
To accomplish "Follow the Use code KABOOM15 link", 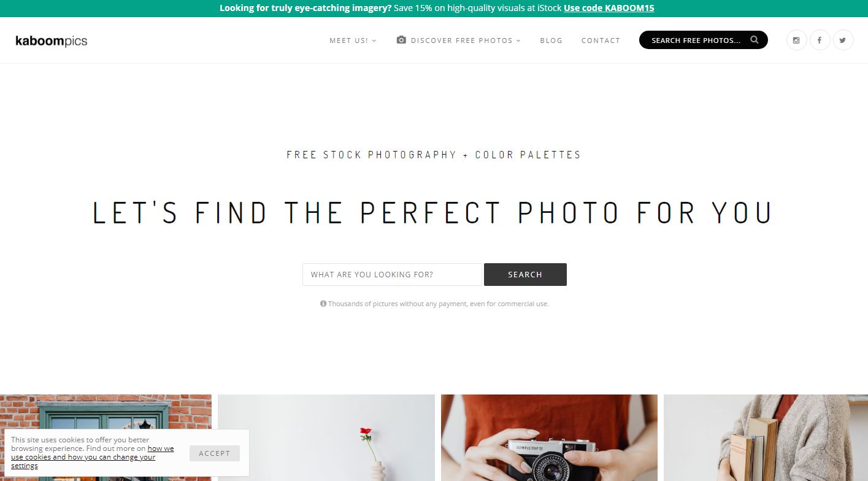I will point(609,8).
